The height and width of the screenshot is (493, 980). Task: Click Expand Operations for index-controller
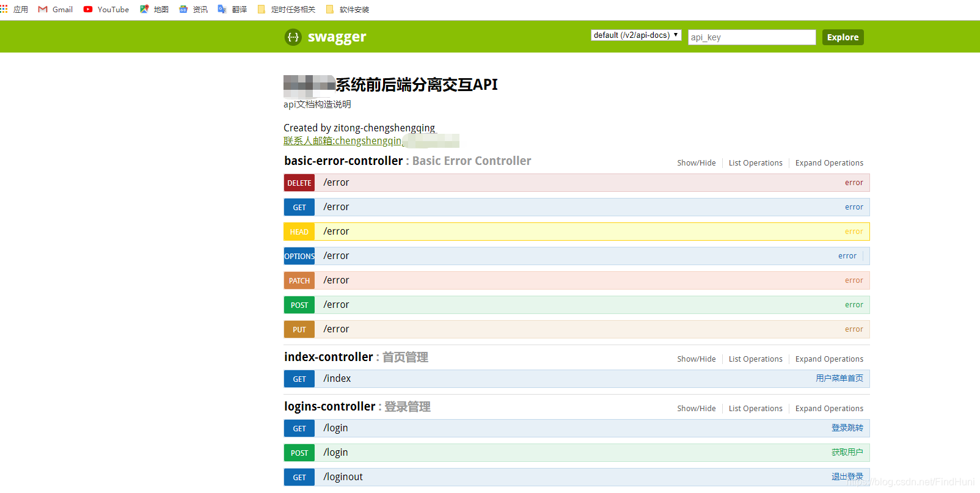[829, 359]
